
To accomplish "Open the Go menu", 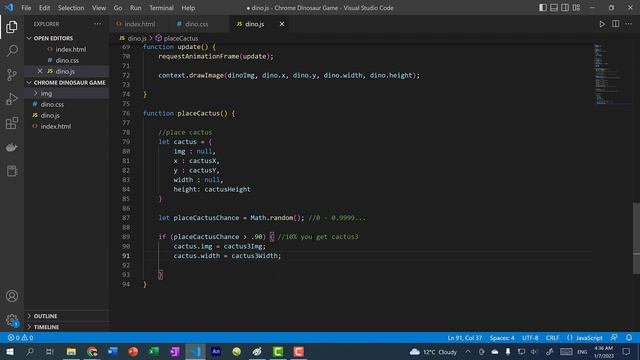I will pyautogui.click(x=118, y=8).
